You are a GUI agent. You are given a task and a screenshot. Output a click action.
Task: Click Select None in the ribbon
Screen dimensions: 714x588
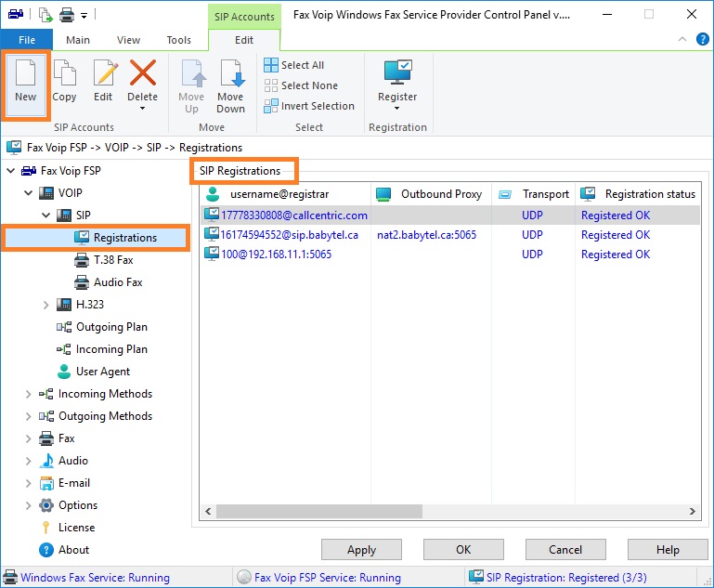(301, 85)
